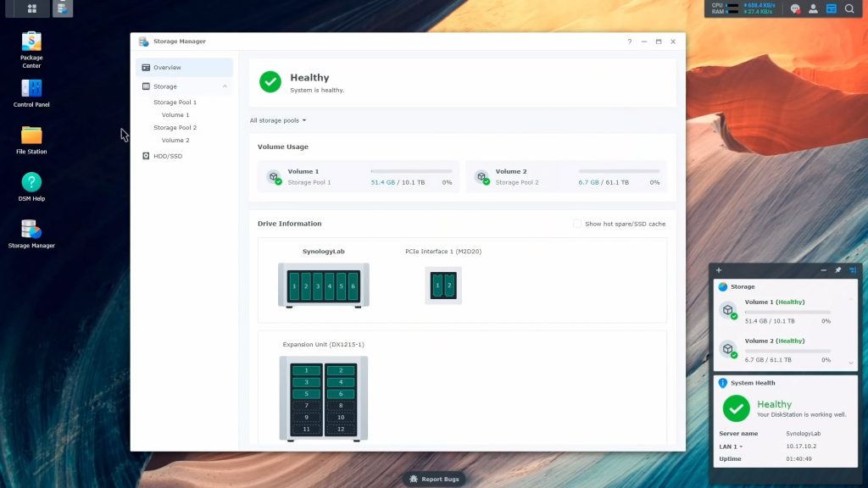Open Storage Pool 2 in the sidebar

(175, 128)
